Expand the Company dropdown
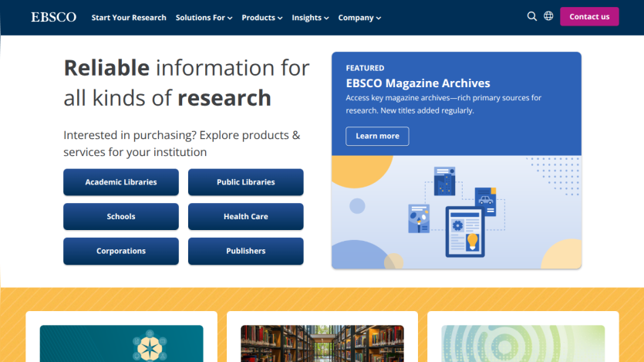 (x=359, y=18)
